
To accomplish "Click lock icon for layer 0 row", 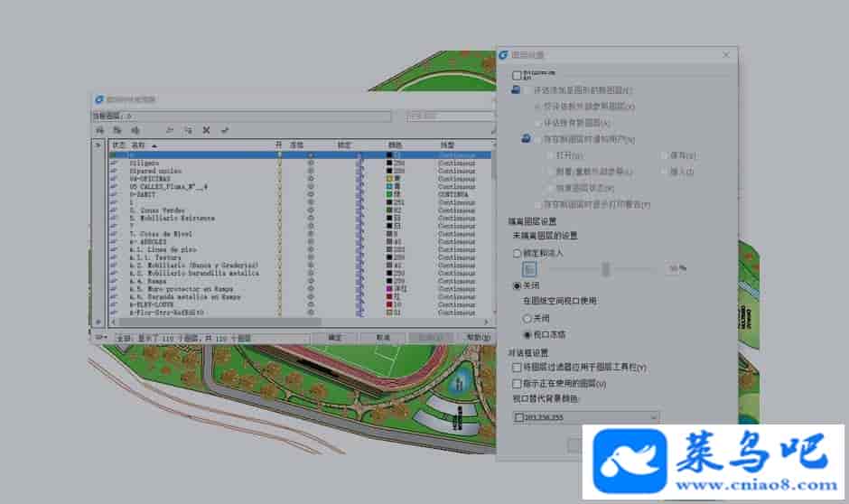I will tap(359, 154).
